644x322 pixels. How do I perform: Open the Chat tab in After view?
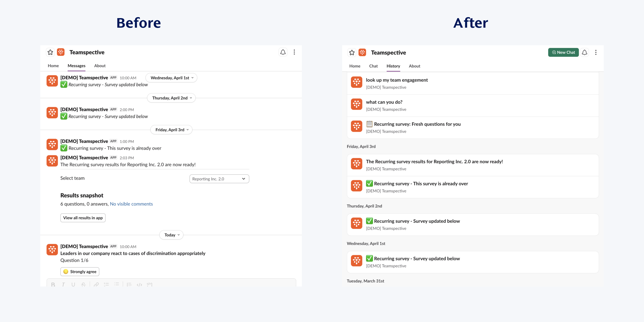tap(373, 66)
